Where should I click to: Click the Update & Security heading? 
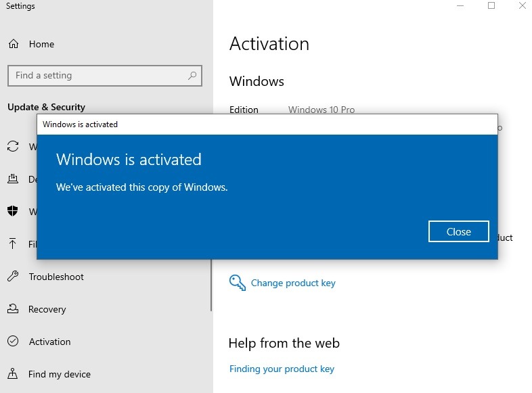[x=47, y=107]
